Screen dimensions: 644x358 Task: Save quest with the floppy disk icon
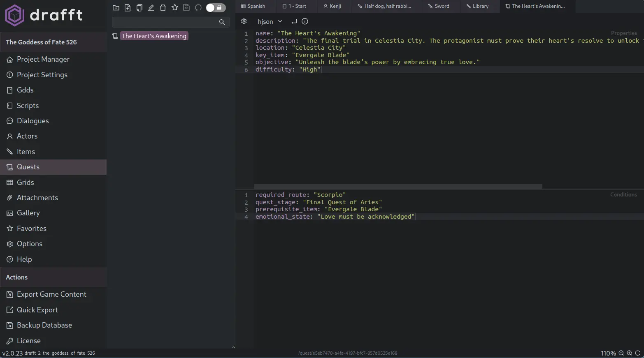click(186, 7)
